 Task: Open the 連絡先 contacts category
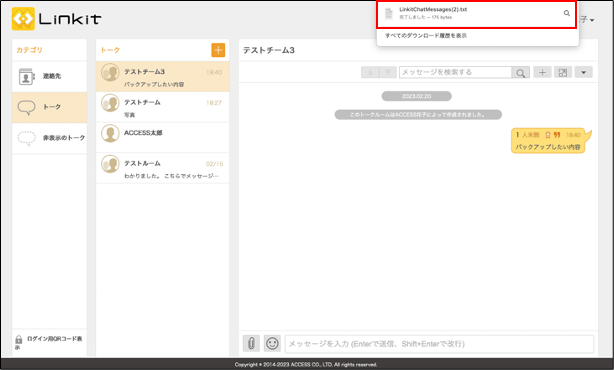pyautogui.click(x=49, y=76)
